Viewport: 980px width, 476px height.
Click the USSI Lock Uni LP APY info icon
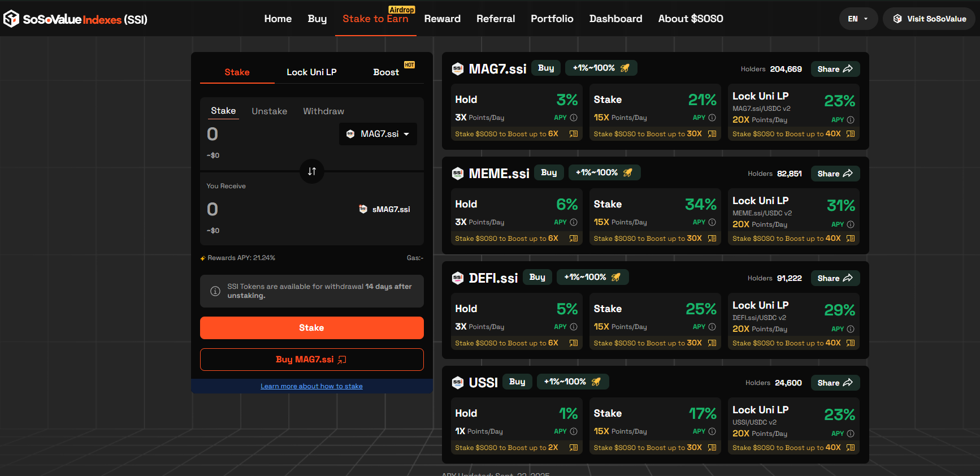(x=851, y=434)
